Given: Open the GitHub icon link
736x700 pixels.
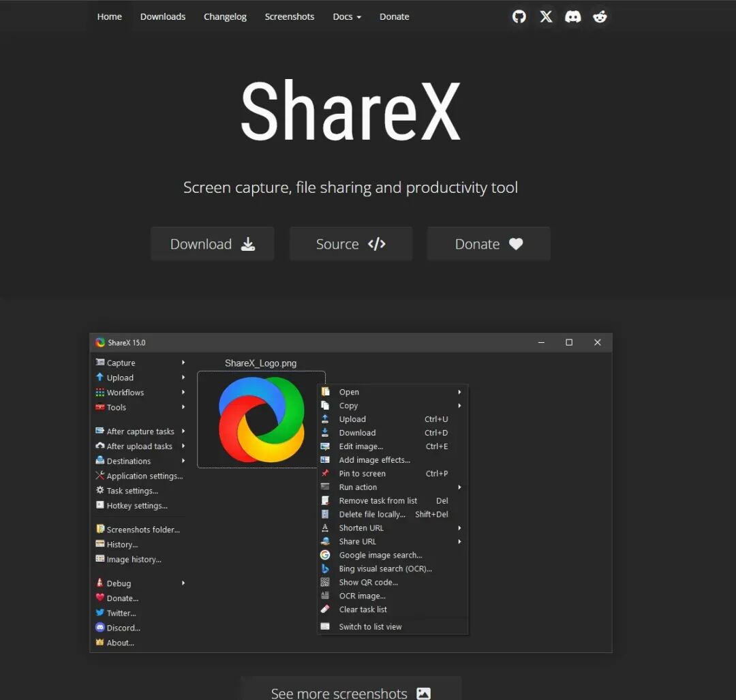Looking at the screenshot, I should [519, 17].
